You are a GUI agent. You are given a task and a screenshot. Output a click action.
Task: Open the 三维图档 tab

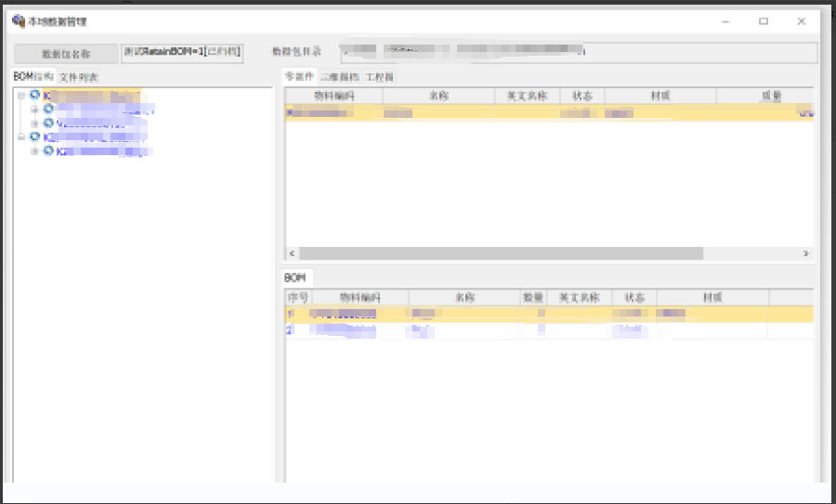click(339, 77)
